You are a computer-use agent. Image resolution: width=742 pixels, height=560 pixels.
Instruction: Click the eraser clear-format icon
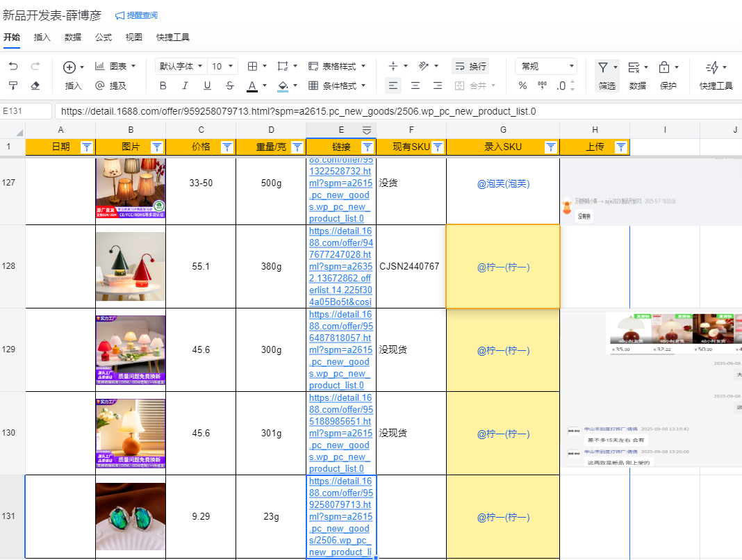point(35,85)
